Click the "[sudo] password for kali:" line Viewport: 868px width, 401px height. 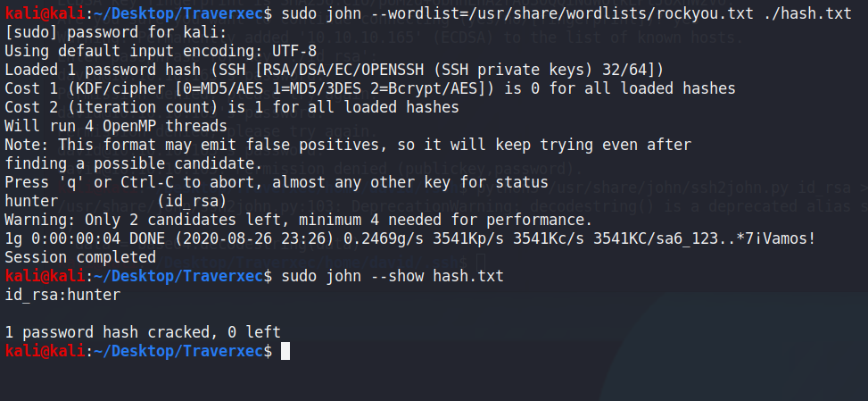pos(106,33)
